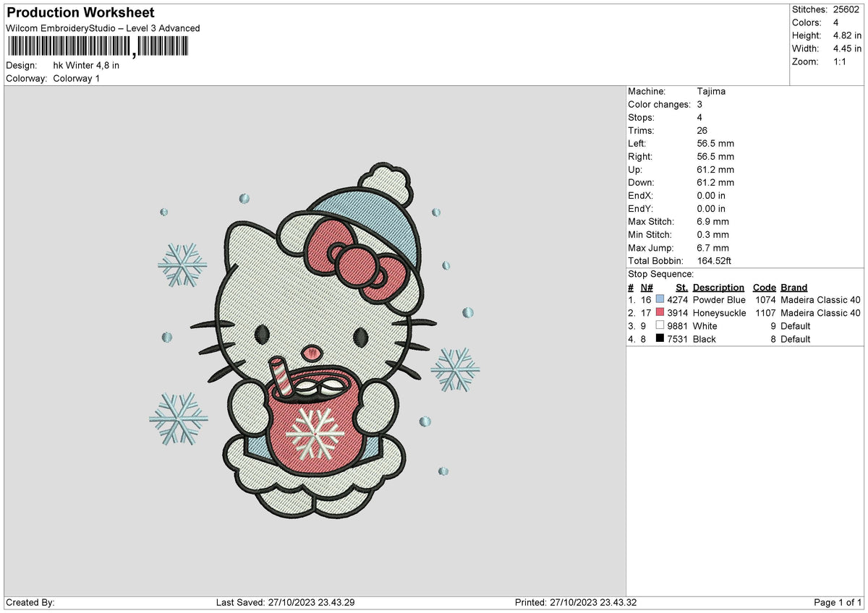Select the machine value 'Tajima'
Viewport: 868px width, 613px height.
click(x=711, y=92)
